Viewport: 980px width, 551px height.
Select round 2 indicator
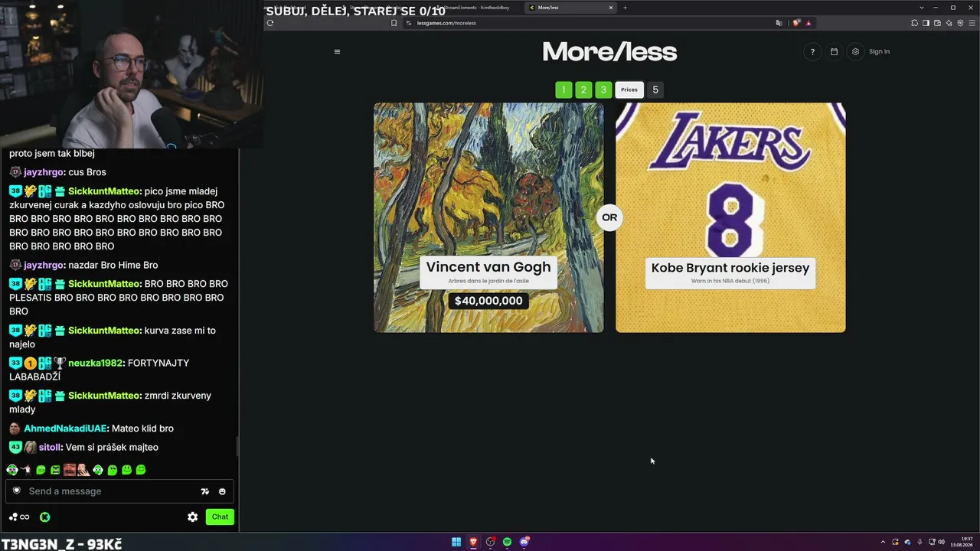[x=583, y=90]
